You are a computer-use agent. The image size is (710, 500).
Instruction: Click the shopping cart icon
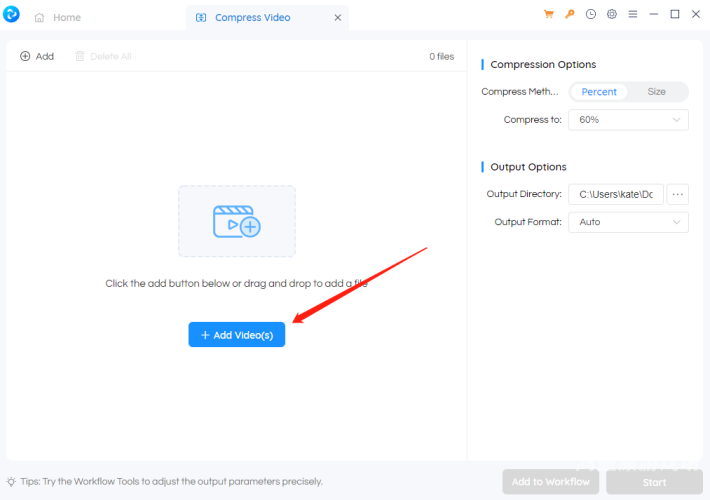point(548,14)
